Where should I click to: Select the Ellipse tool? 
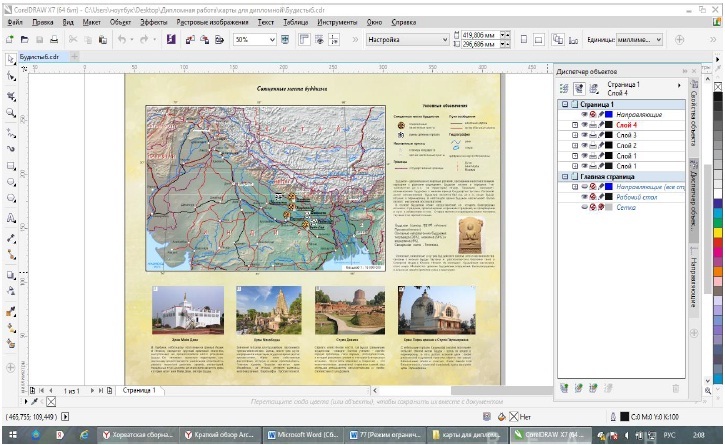tap(10, 183)
